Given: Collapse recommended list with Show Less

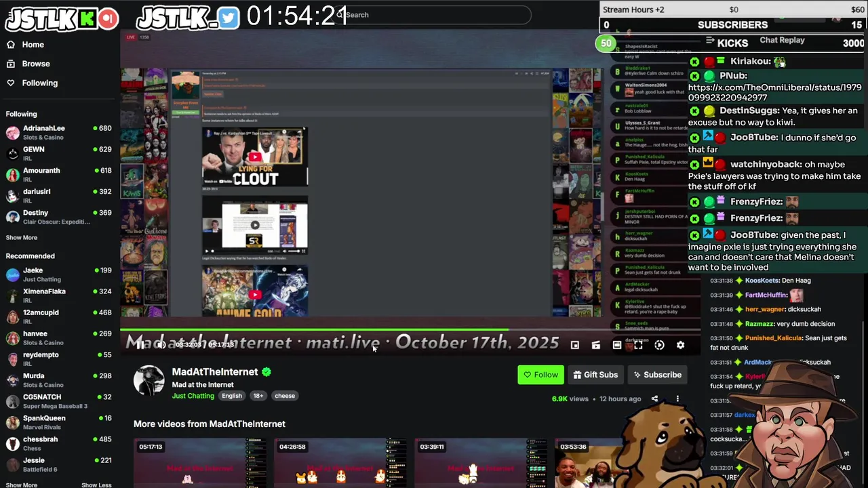Looking at the screenshot, I should coord(96,485).
